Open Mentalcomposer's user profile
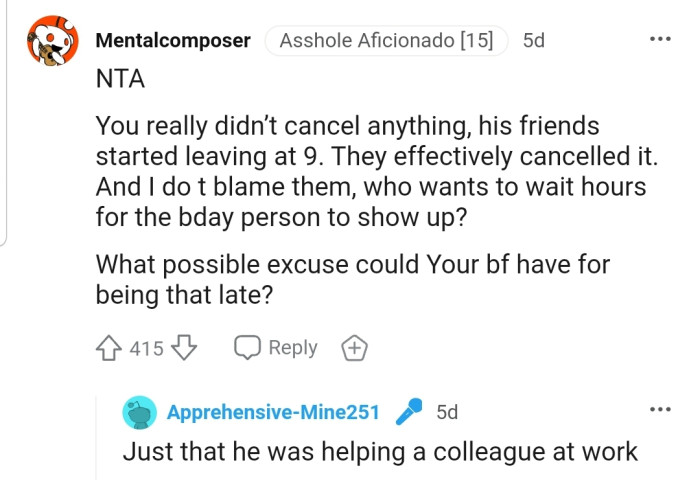Viewport: 700px width, 480px height. coord(173,42)
